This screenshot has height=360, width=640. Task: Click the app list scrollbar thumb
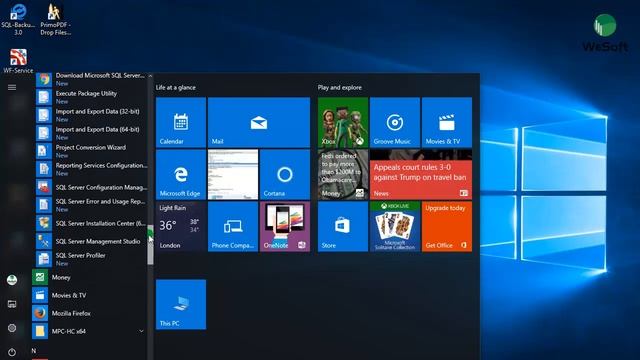click(150, 244)
